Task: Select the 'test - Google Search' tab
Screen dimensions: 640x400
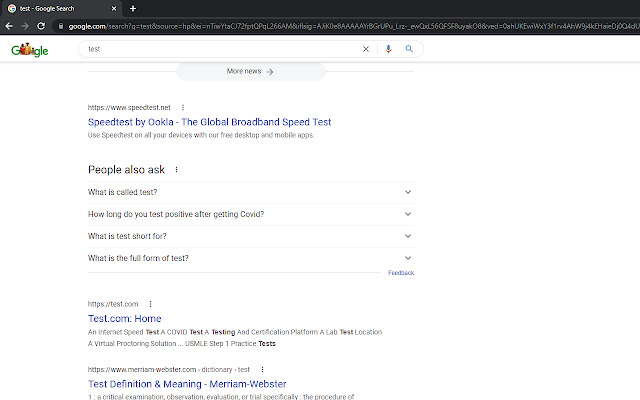Action: tap(61, 9)
